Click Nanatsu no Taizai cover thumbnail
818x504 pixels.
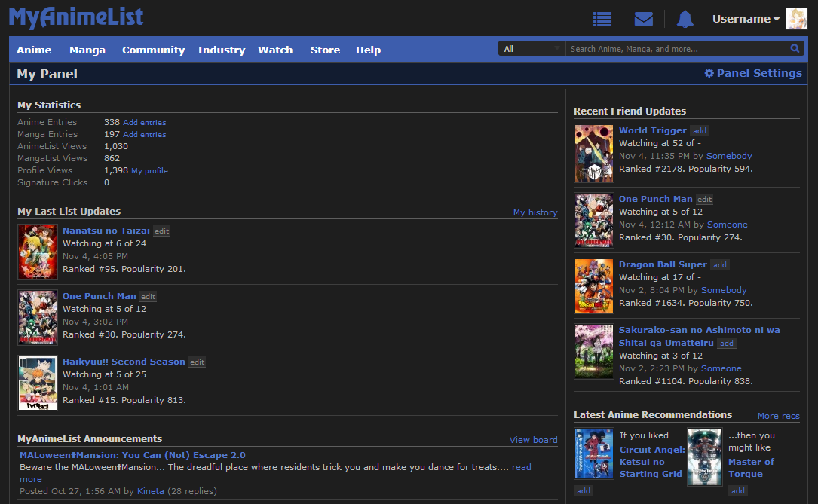point(38,252)
